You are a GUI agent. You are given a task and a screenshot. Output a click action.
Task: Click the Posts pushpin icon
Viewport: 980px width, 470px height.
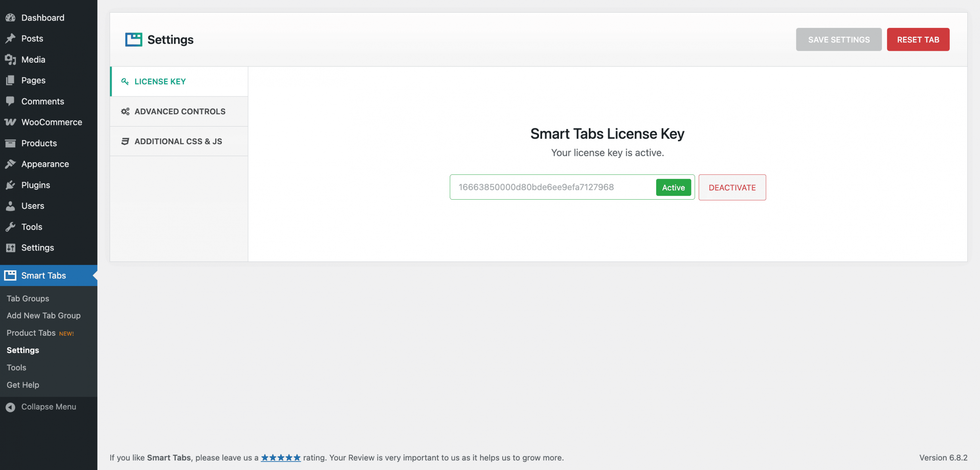(x=10, y=39)
